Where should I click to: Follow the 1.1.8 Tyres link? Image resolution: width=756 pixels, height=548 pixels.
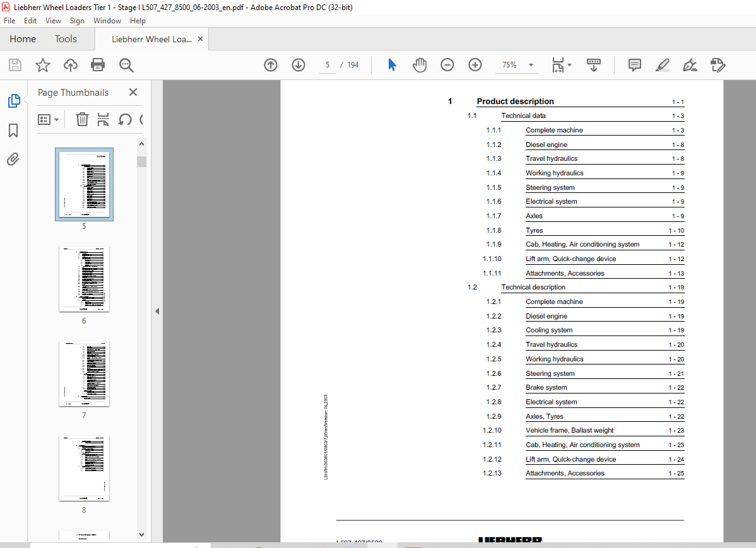[535, 230]
